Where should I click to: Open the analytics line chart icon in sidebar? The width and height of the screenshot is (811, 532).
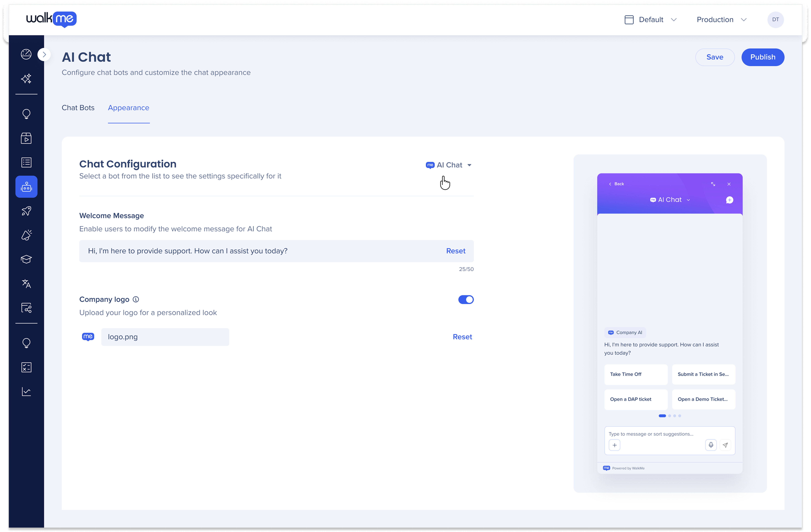pos(26,392)
